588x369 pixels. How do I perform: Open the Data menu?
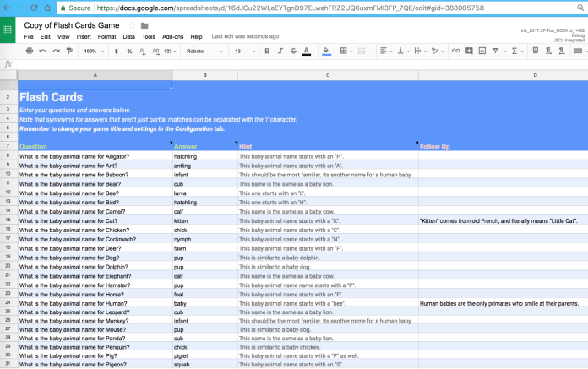[128, 37]
